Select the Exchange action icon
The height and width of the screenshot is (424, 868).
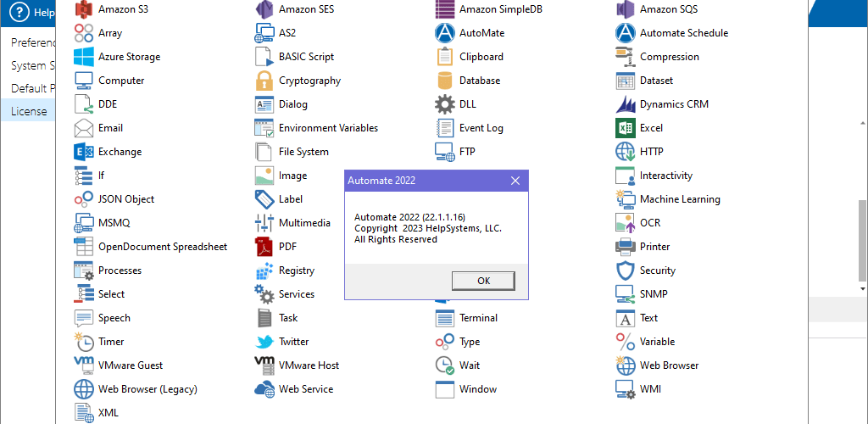point(84,152)
